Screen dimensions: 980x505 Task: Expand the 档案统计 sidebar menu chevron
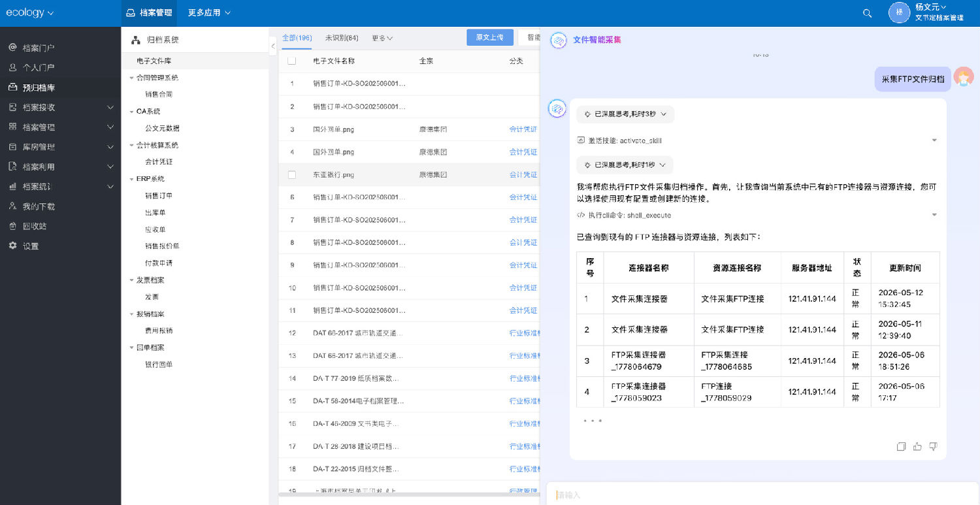click(110, 186)
